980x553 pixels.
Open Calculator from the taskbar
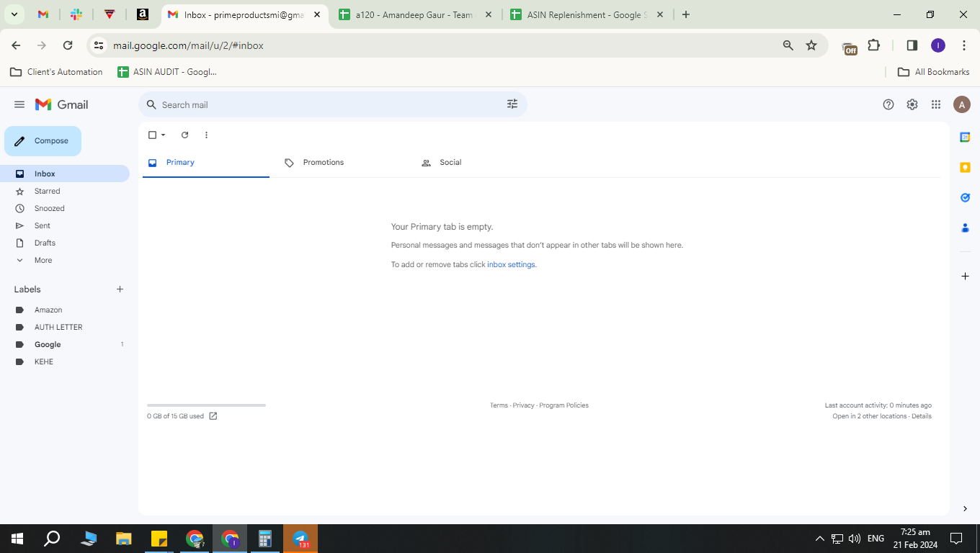(265, 539)
